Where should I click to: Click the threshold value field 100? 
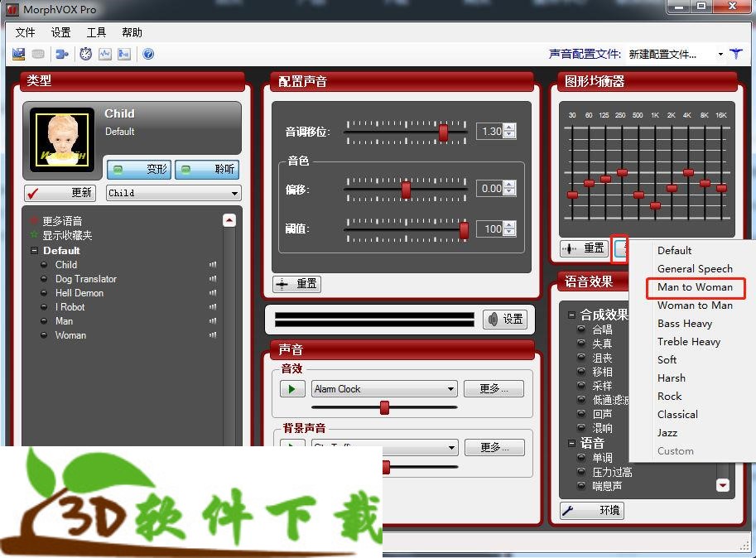(490, 228)
